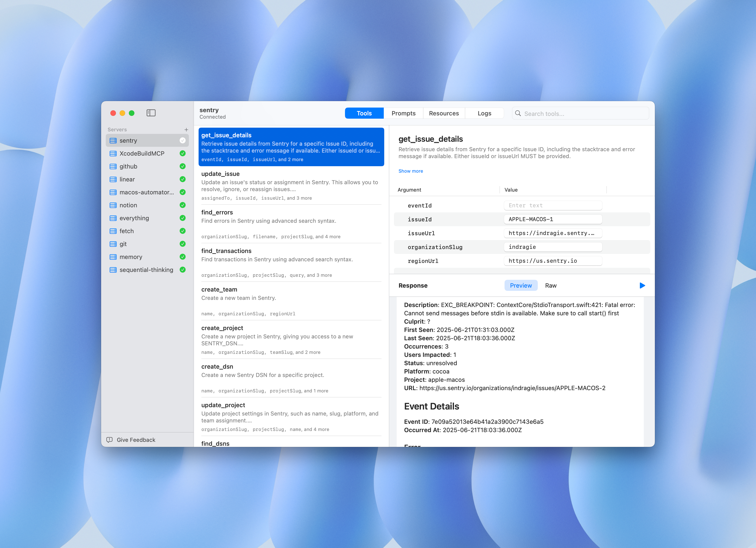Click the green status check beside XcodeBuildMCP

pos(183,153)
